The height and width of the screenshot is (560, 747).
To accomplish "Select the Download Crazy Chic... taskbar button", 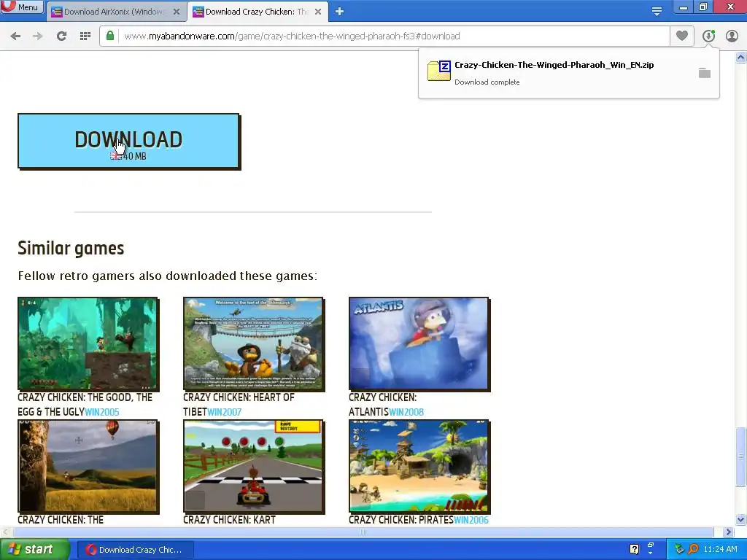I will tap(135, 550).
